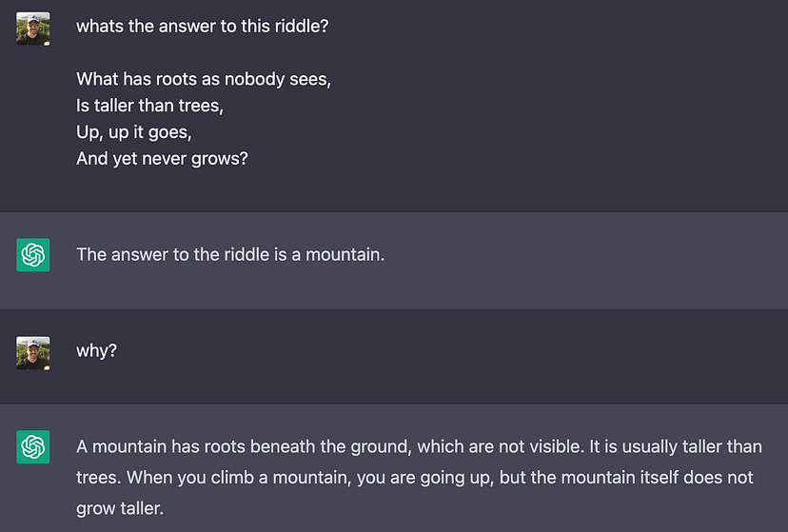Click the ChatGPT logo beside the mountain answer
The height and width of the screenshot is (532, 788).
pos(33,255)
